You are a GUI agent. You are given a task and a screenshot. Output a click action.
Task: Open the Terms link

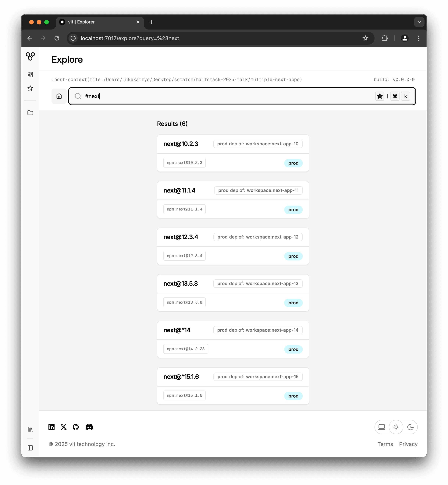point(385,444)
